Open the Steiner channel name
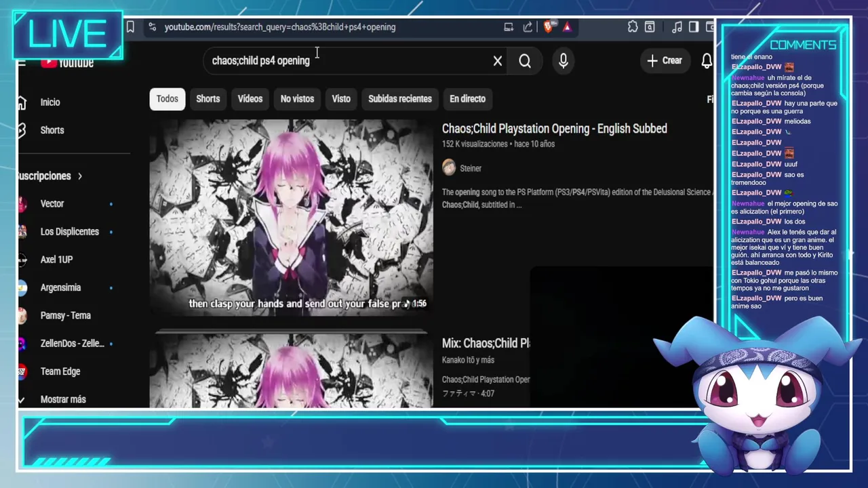 coord(471,168)
